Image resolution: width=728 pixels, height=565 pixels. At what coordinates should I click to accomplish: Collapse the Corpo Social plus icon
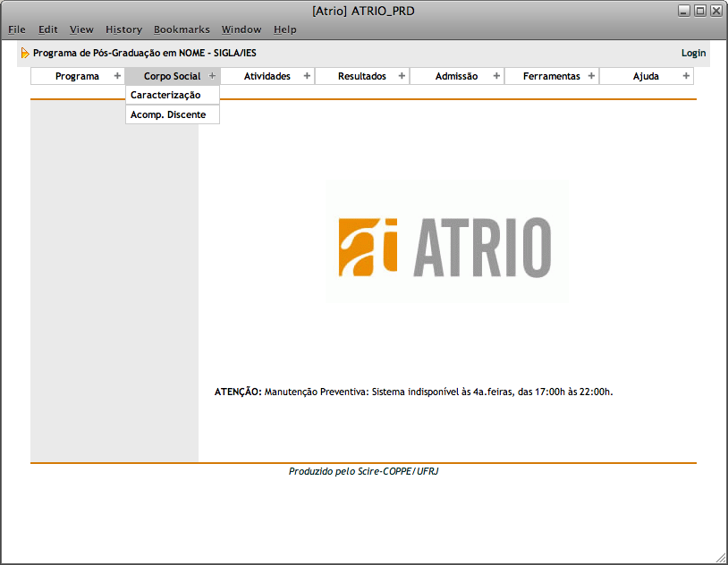pyautogui.click(x=212, y=76)
